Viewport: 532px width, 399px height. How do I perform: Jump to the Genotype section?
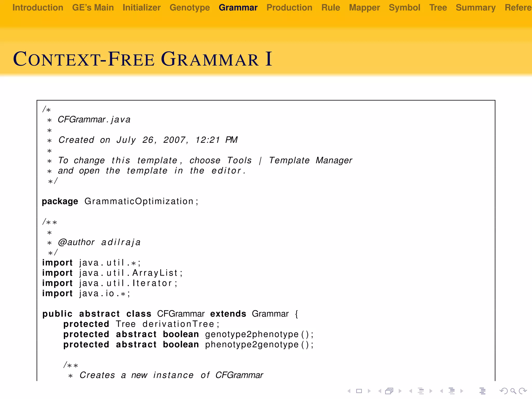pyautogui.click(x=190, y=8)
